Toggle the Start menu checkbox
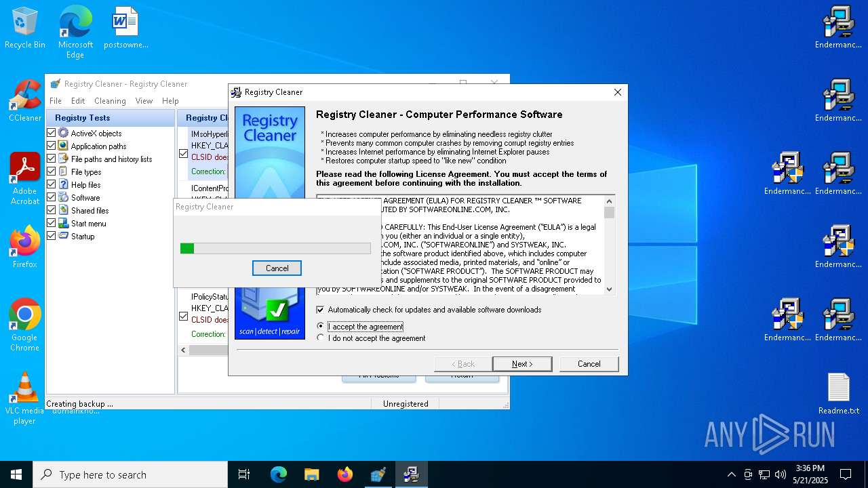The image size is (868, 488). click(x=51, y=223)
